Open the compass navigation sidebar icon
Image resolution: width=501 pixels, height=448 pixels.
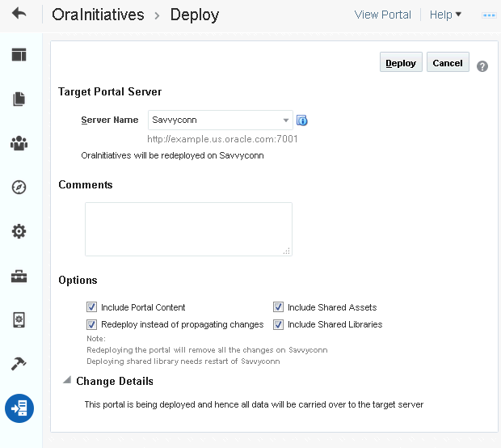pyautogui.click(x=19, y=188)
